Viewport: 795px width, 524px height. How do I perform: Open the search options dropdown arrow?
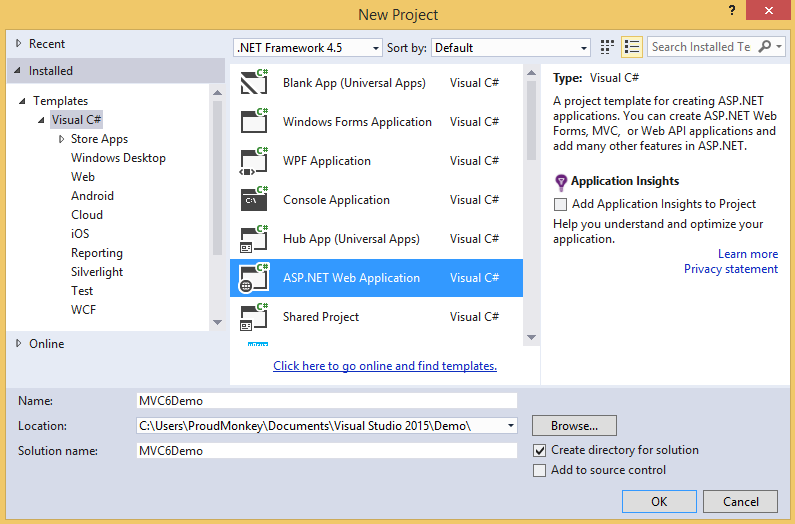point(779,47)
